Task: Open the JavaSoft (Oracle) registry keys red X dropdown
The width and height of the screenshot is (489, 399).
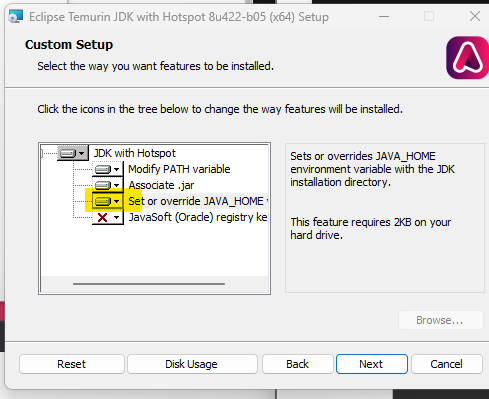Action: pos(108,217)
